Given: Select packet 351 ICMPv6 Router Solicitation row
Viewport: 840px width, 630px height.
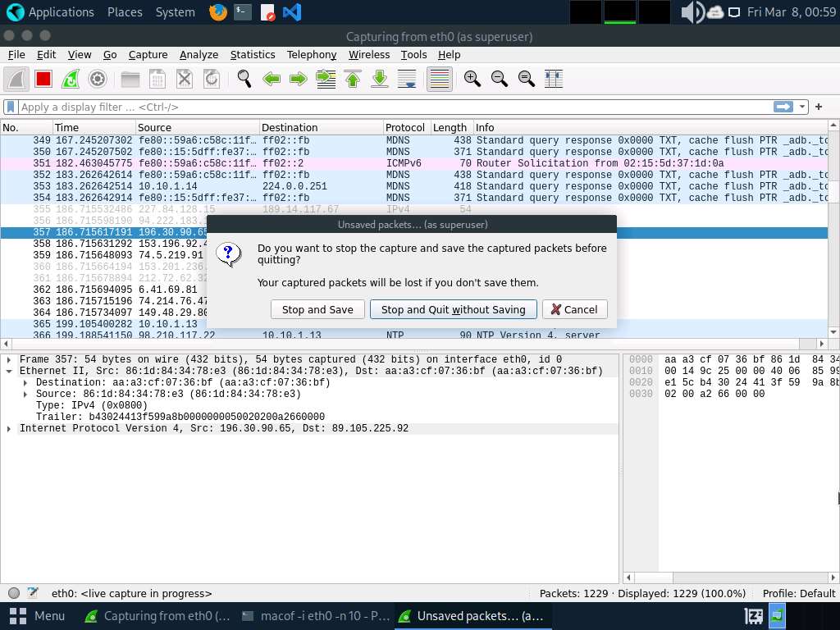Looking at the screenshot, I should [x=414, y=163].
